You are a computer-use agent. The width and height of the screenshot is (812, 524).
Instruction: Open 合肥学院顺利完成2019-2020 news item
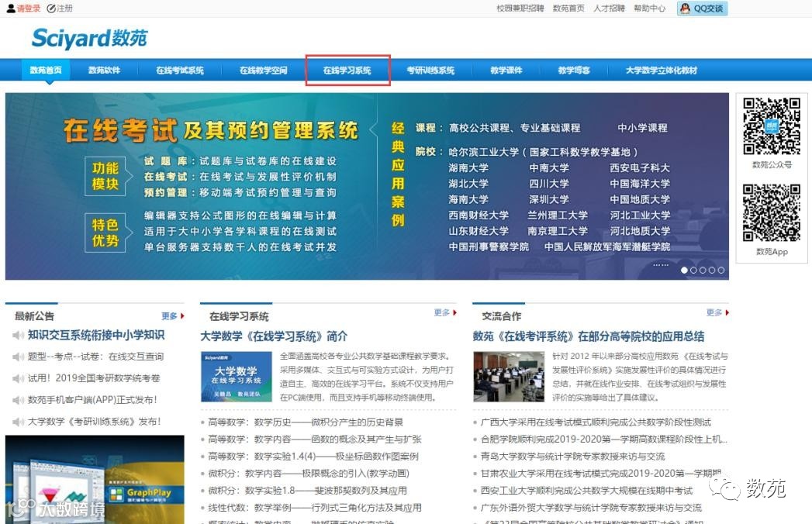604,439
